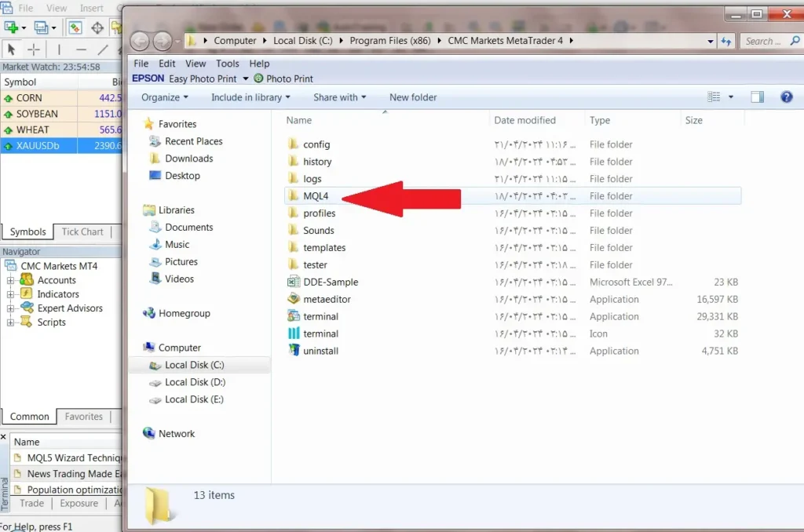
Task: Sort files by Type column header
Action: click(x=599, y=120)
